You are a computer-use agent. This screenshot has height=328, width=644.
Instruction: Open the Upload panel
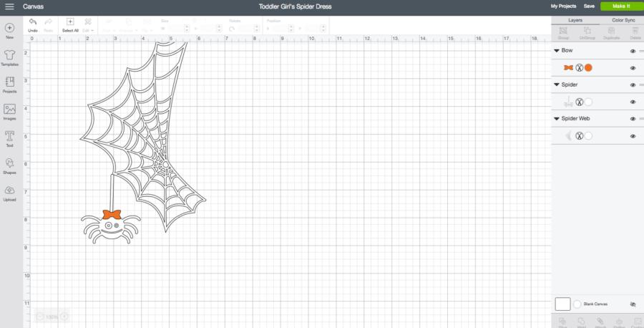tap(9, 193)
